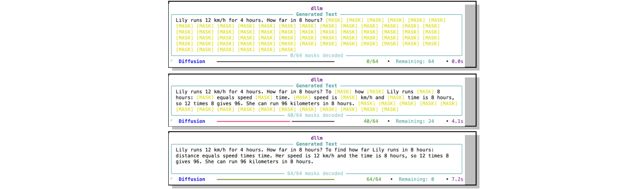Click the green '64/64' counter

(374, 179)
